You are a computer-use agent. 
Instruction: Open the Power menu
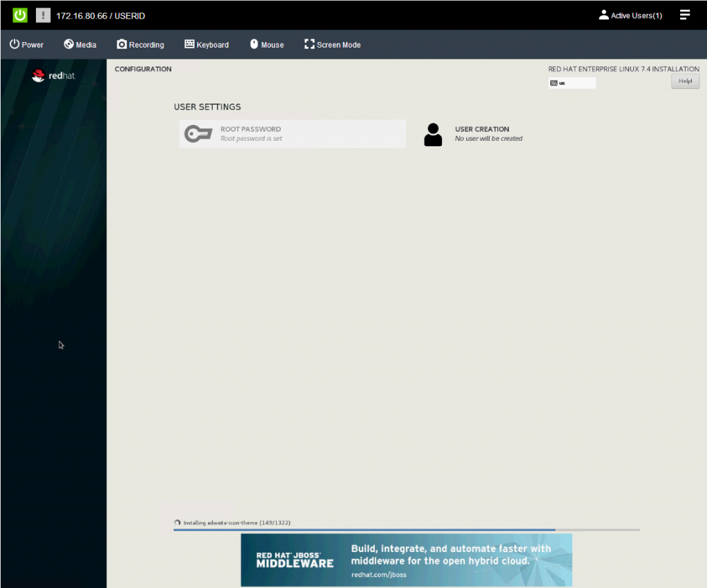click(x=27, y=45)
